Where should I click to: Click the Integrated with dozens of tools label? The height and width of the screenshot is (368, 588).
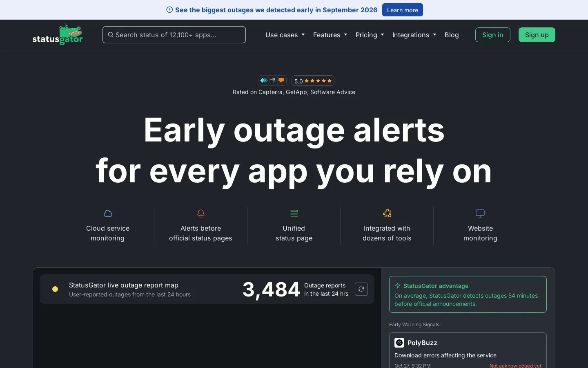[387, 233]
